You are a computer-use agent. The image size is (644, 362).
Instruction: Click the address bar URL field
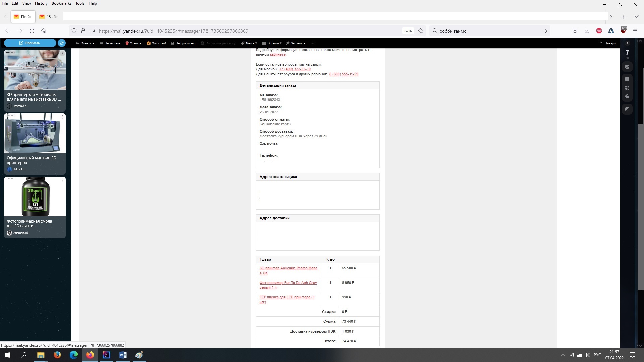tap(248, 31)
